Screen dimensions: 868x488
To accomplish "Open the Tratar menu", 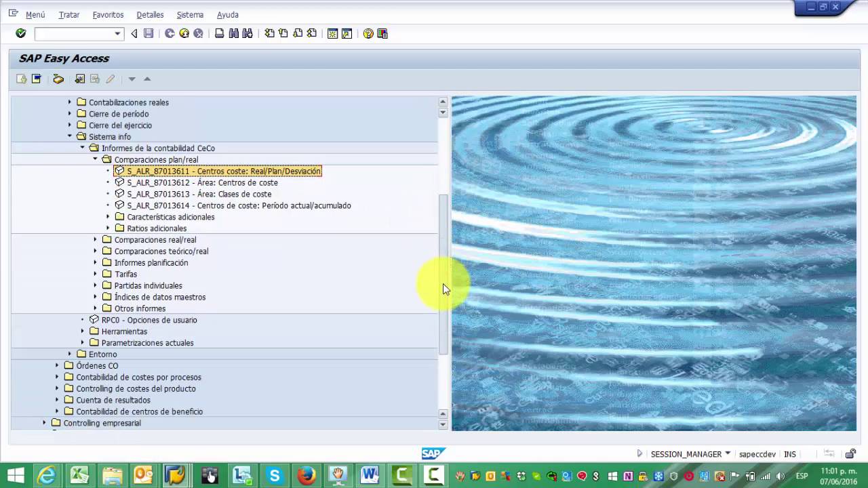I will coord(69,14).
